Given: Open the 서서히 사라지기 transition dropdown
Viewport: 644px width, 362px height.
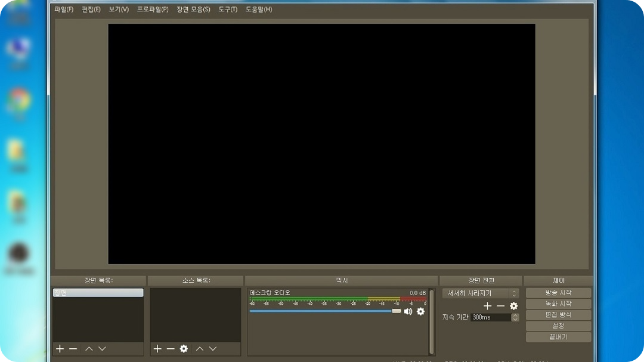Looking at the screenshot, I should [481, 293].
